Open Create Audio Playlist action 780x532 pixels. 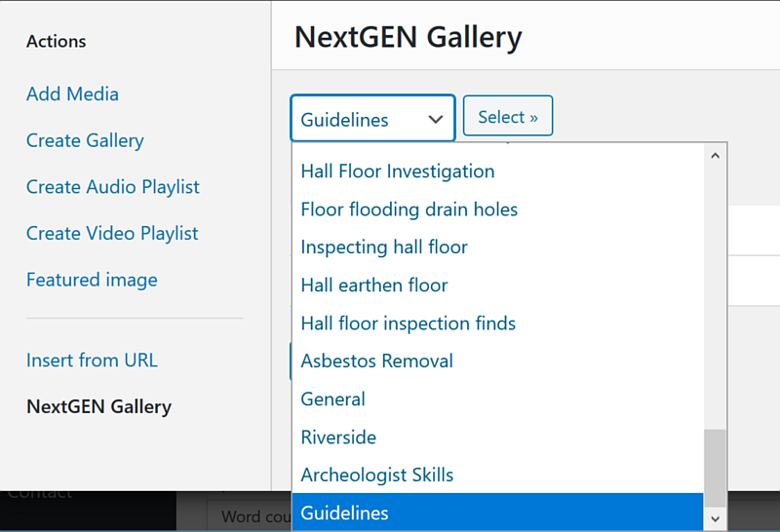[113, 187]
